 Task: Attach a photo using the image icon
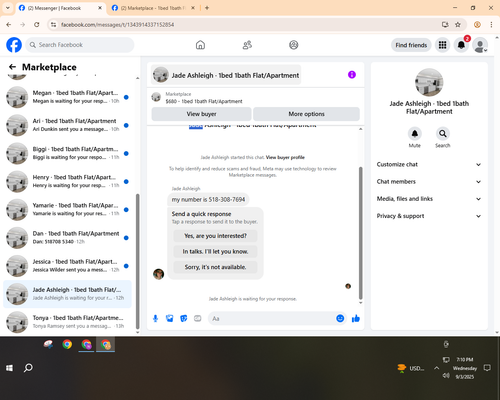[x=170, y=318]
